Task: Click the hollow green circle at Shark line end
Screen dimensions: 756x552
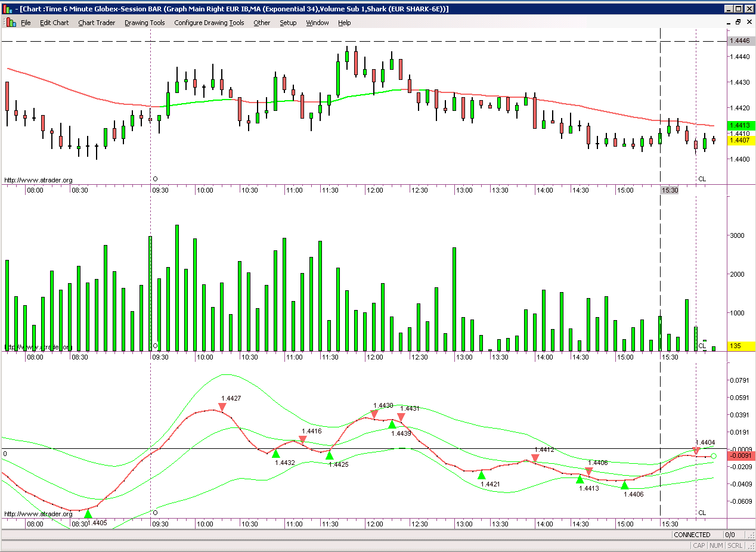Action: pyautogui.click(x=714, y=456)
